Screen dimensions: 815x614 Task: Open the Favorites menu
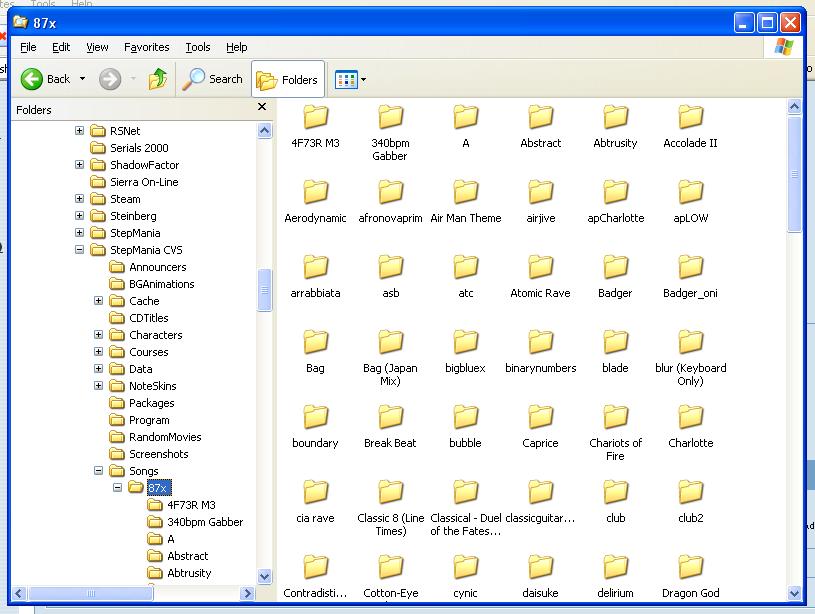[147, 47]
